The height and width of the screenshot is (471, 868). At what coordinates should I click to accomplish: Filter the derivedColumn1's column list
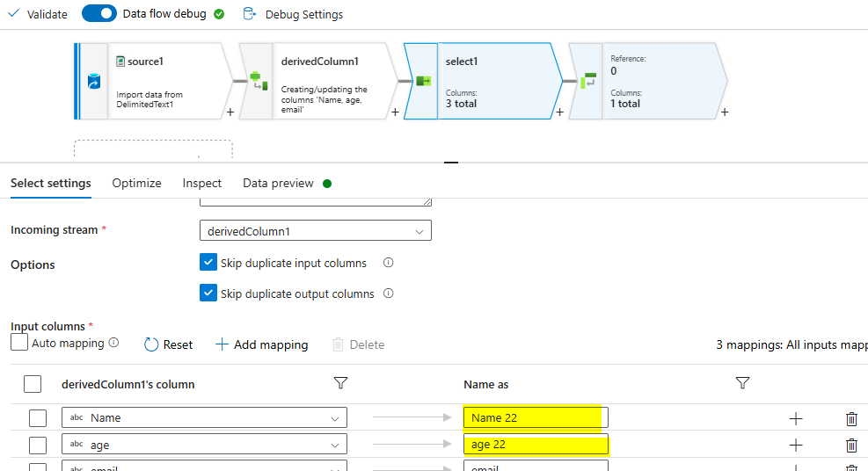pos(340,382)
